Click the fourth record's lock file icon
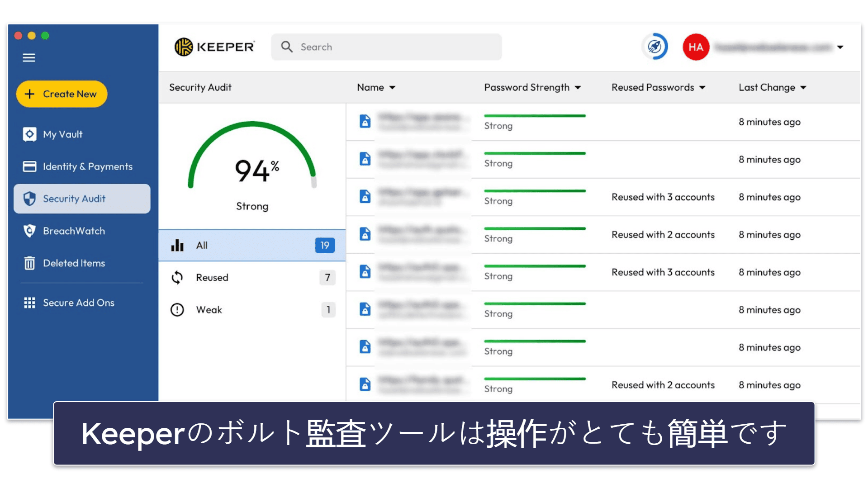Viewport: 868px width, 488px height. [x=365, y=234]
